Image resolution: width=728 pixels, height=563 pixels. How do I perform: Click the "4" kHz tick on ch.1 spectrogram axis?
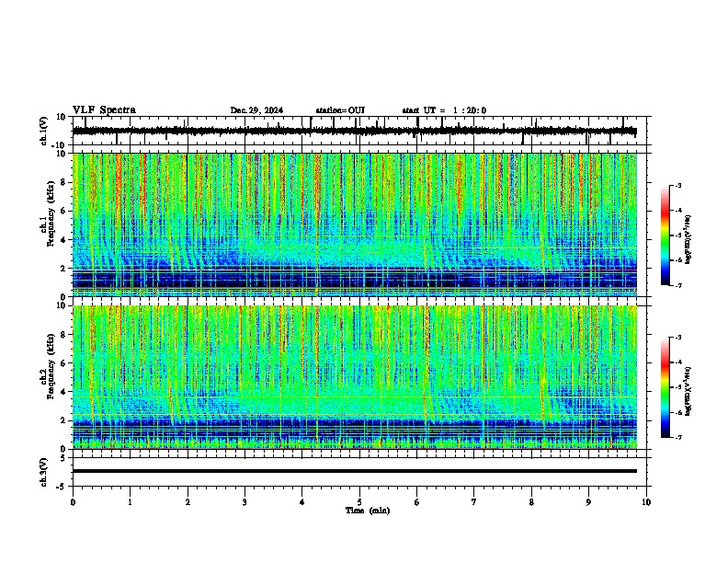tap(63, 240)
